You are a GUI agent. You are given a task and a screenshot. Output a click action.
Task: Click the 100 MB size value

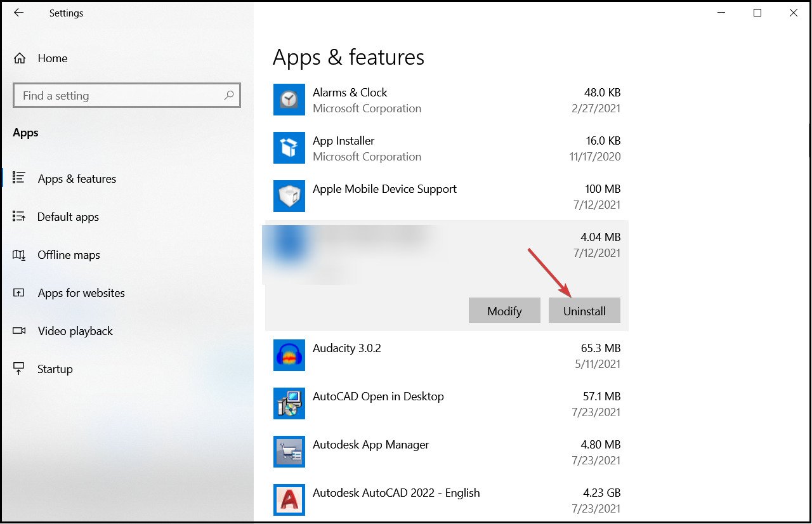[x=603, y=189]
